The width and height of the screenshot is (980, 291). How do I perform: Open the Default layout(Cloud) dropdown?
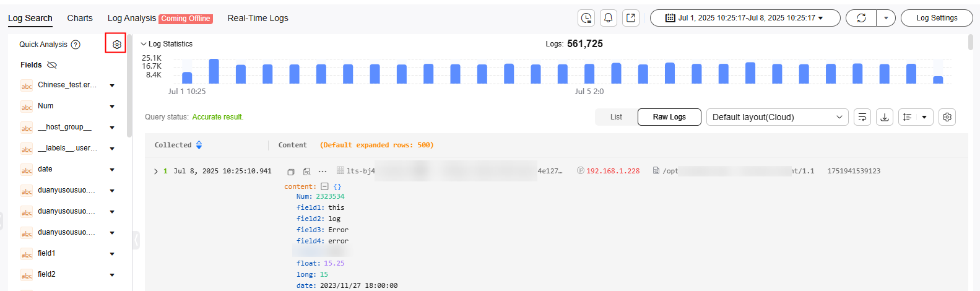click(778, 117)
